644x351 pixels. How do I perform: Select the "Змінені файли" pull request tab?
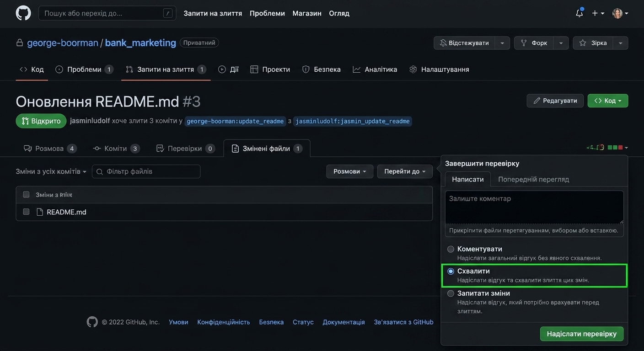click(267, 149)
